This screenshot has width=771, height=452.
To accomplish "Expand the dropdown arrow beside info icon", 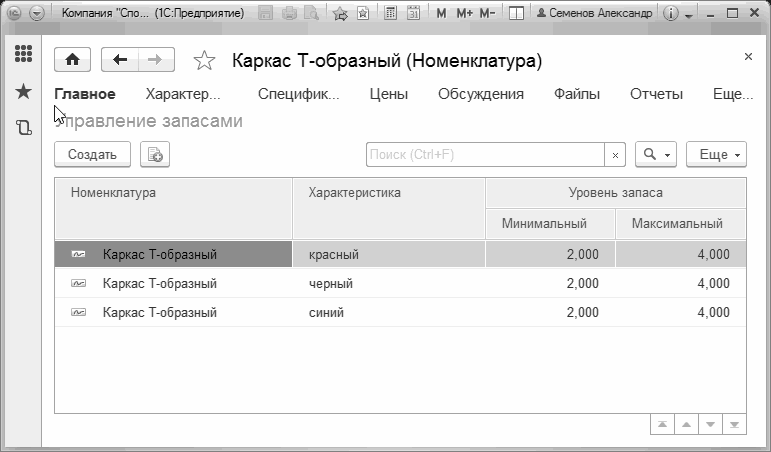I will point(688,15).
